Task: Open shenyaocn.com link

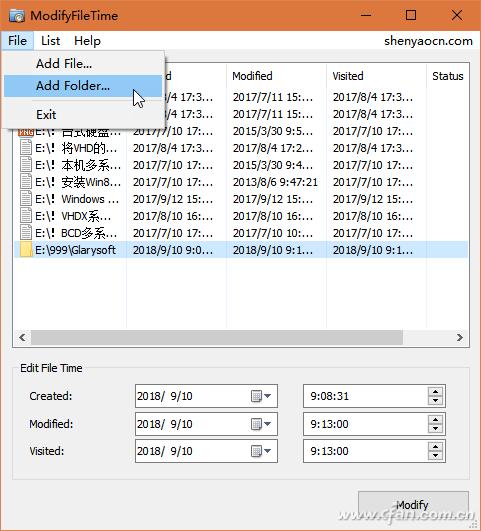Action: 428,41
